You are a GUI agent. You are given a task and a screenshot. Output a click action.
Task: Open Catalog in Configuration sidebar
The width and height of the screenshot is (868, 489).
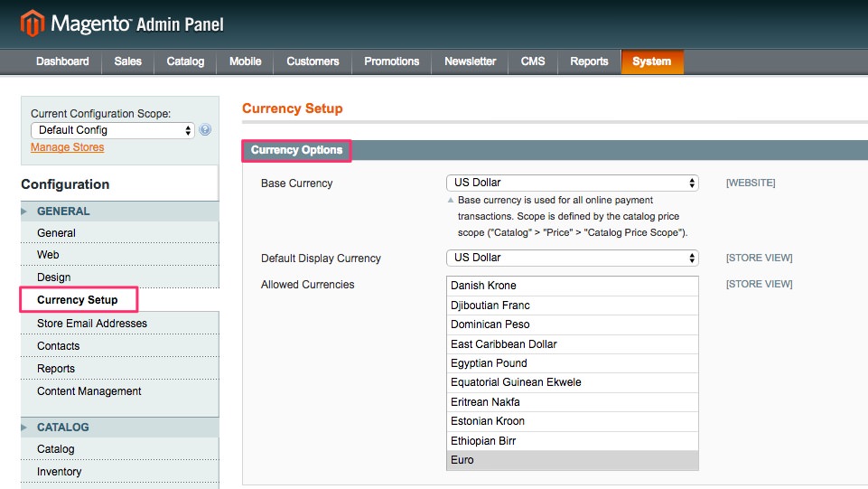tap(119, 448)
